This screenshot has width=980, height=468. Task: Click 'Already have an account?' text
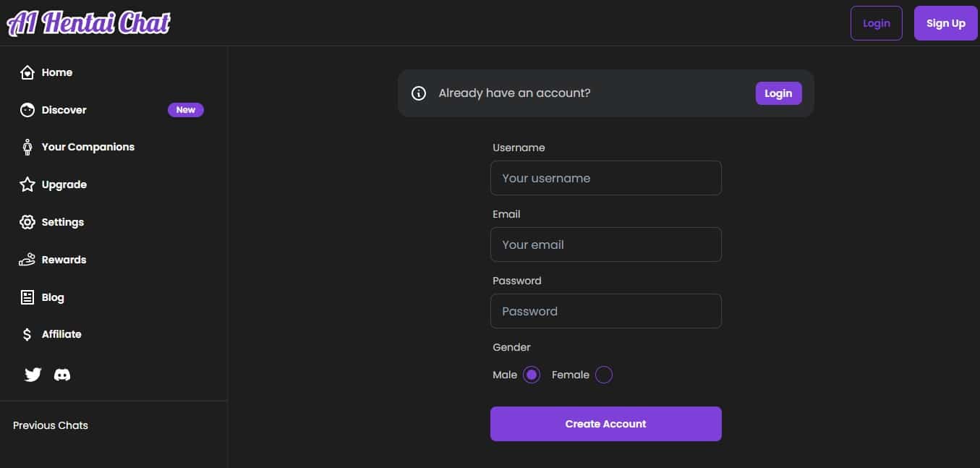[514, 93]
